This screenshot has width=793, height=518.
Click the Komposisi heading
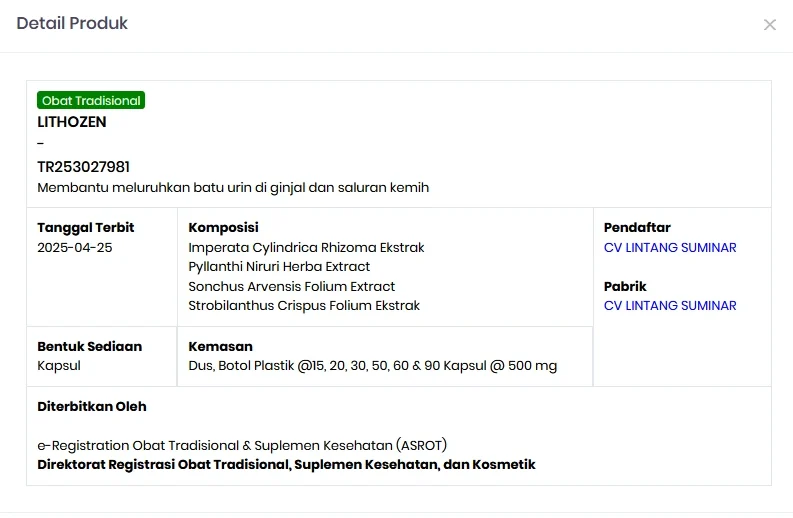[x=224, y=228]
